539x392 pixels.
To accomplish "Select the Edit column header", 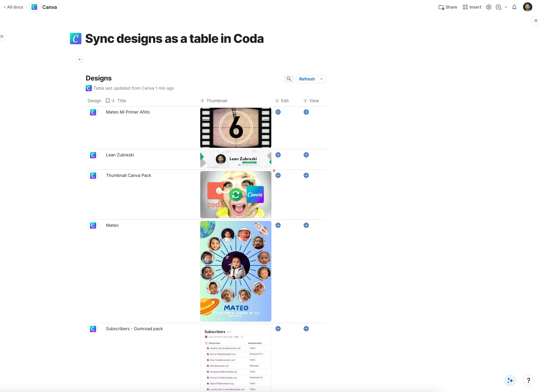I will coord(285,101).
